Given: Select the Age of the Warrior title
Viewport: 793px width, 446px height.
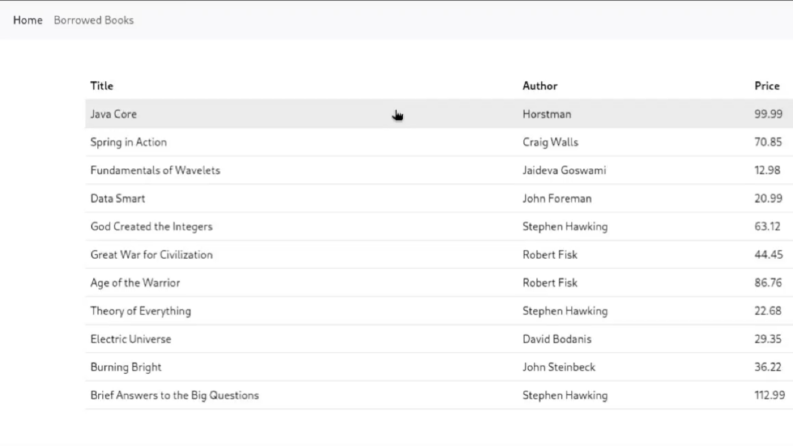Looking at the screenshot, I should (x=135, y=283).
